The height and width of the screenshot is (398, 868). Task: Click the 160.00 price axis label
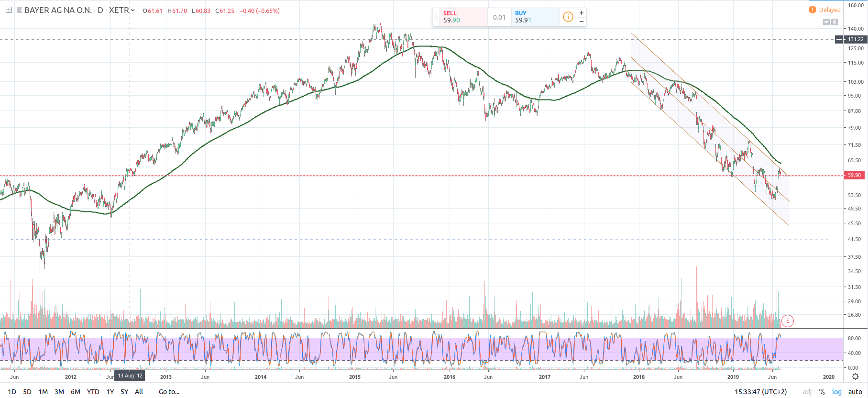tap(856, 6)
